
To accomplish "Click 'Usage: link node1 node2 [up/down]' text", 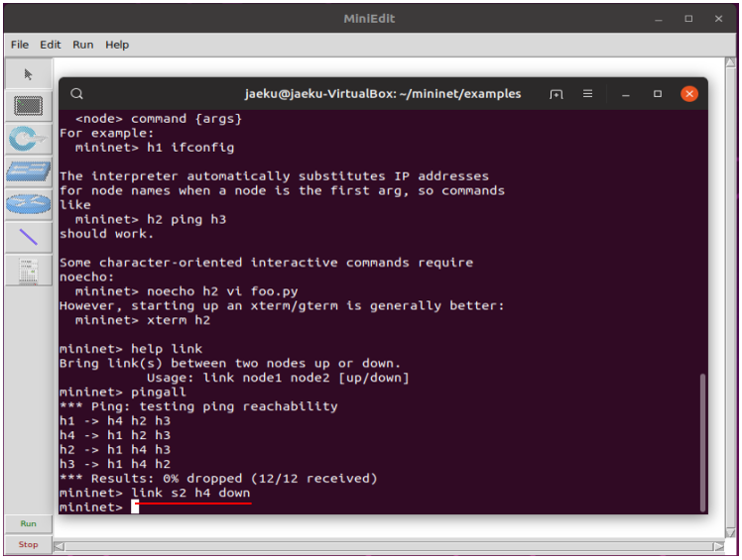I will (x=278, y=378).
